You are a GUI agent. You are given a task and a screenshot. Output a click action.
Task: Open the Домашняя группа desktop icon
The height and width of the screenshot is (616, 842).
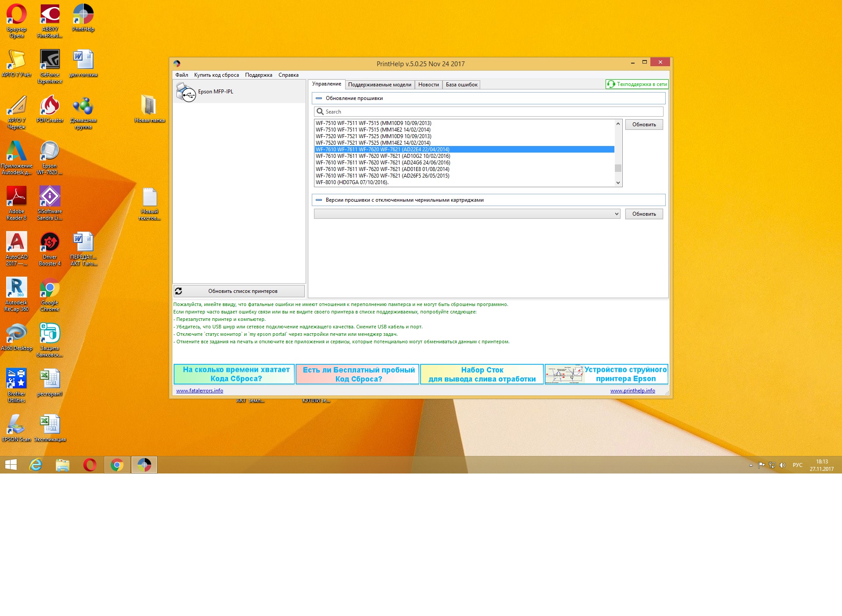83,112
